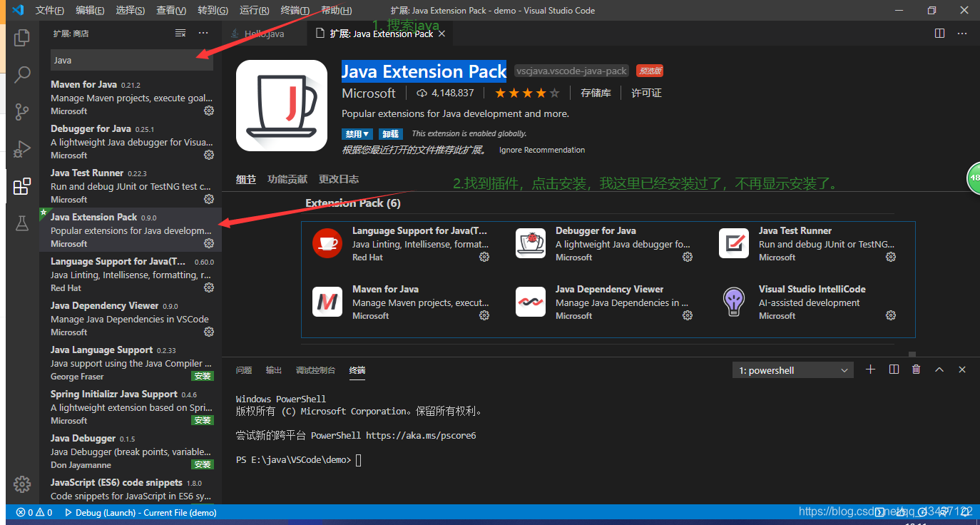This screenshot has width=980, height=525.
Task: Click gear for Language Support for Java row
Action: point(209,287)
